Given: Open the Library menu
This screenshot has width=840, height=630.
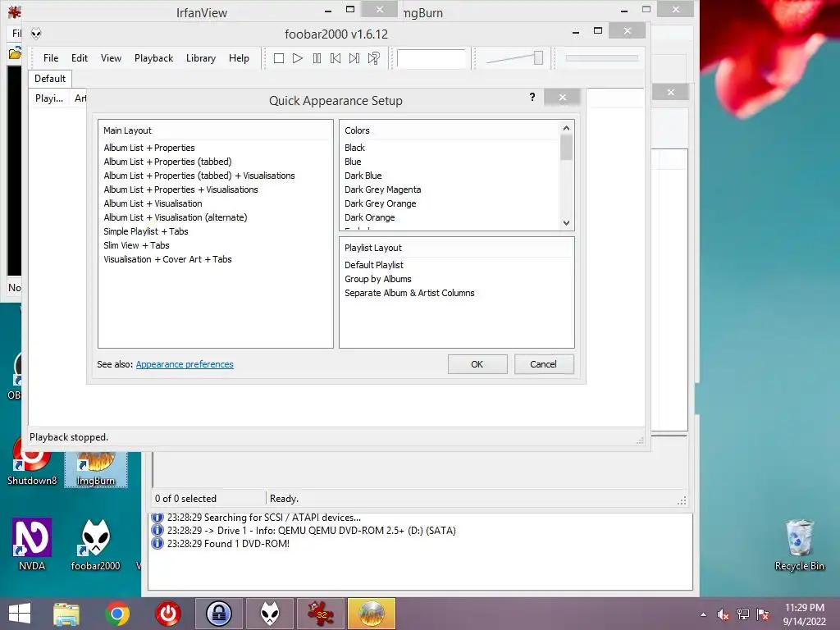Looking at the screenshot, I should pyautogui.click(x=201, y=58).
